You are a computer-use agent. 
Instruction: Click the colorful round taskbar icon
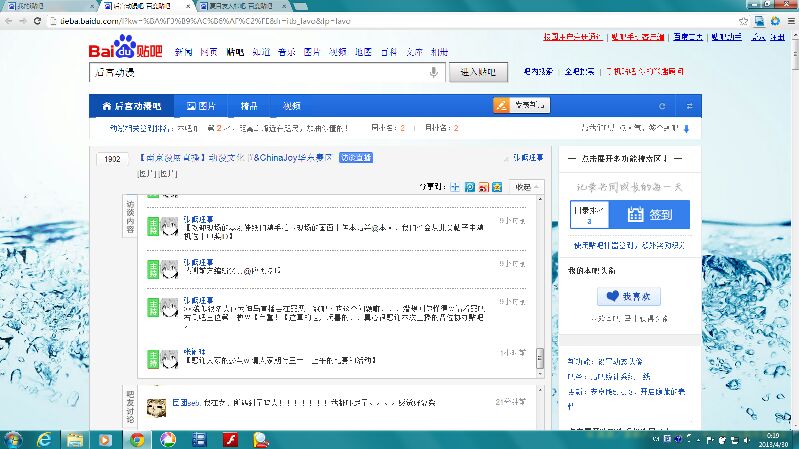point(168,439)
